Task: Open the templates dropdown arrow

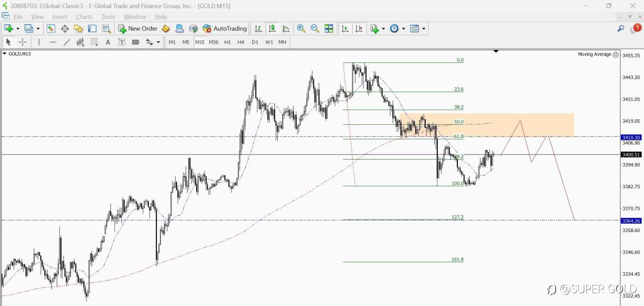Action: click(424, 29)
